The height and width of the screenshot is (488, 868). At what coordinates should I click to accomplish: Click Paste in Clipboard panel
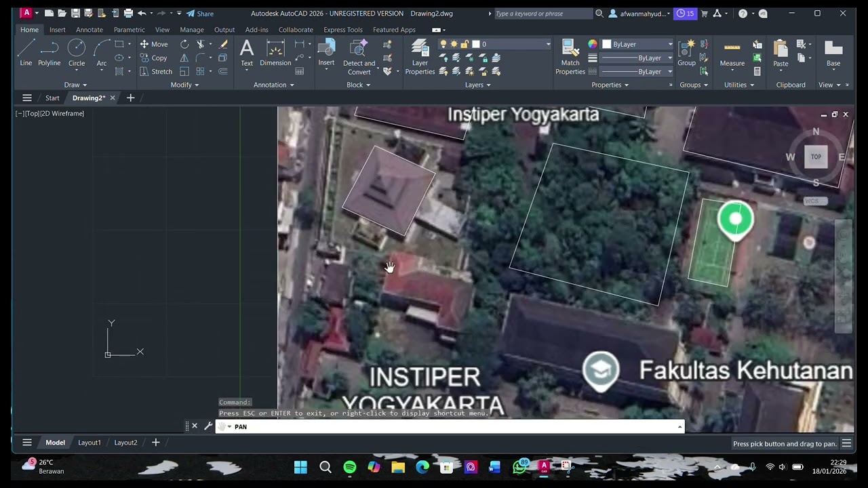(x=781, y=53)
